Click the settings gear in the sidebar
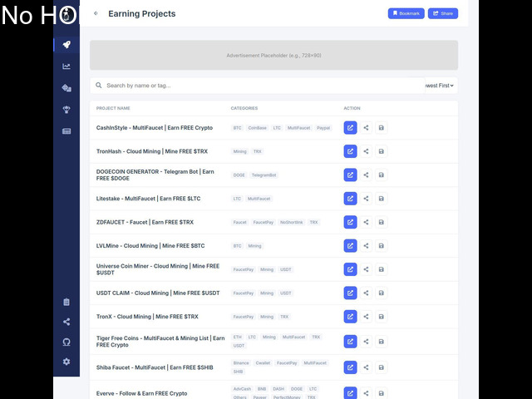The height and width of the screenshot is (399, 532). (x=66, y=362)
